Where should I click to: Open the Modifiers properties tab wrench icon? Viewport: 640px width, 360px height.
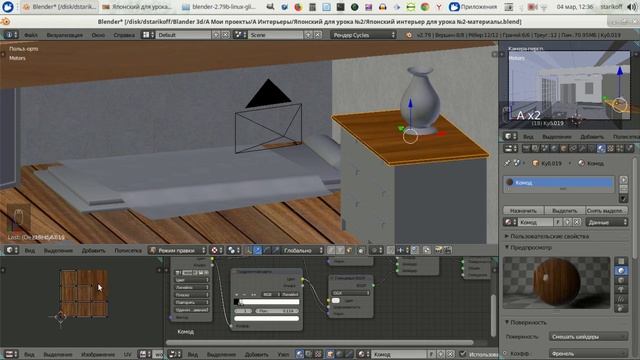pyautogui.click(x=582, y=149)
